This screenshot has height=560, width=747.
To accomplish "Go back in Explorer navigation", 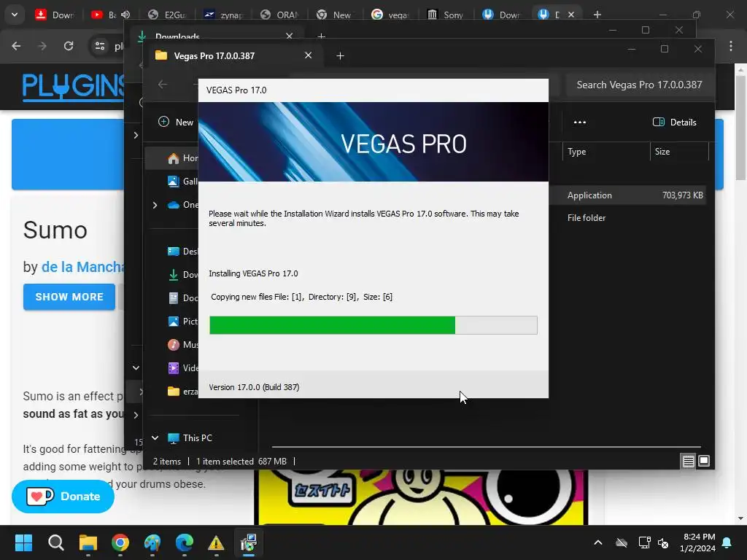I will click(x=163, y=85).
